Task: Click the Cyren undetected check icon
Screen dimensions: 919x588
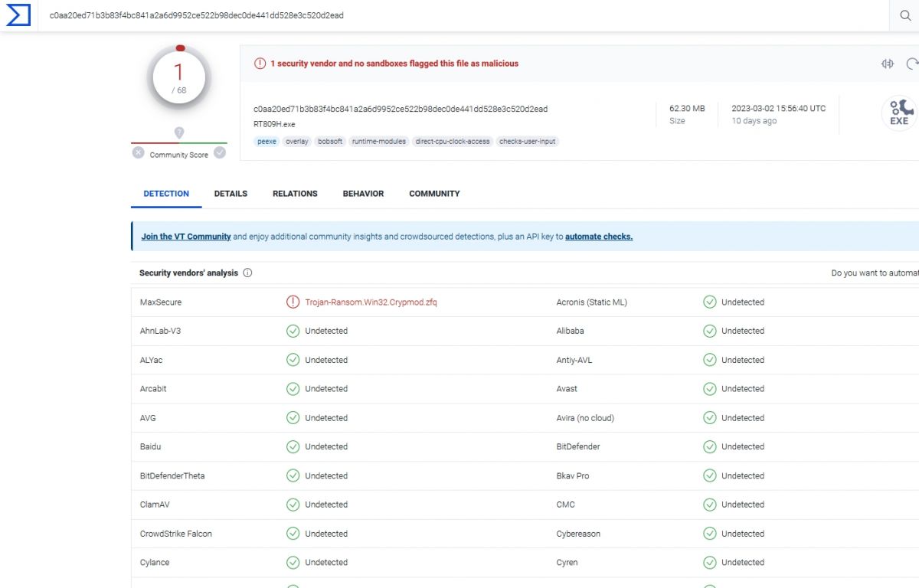Action: point(710,562)
